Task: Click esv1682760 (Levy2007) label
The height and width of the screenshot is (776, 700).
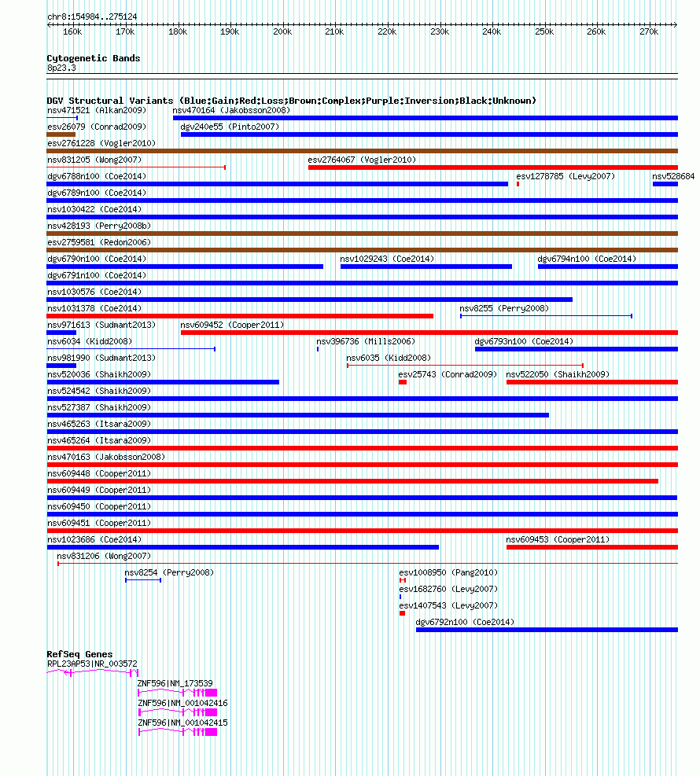Action: (448, 589)
